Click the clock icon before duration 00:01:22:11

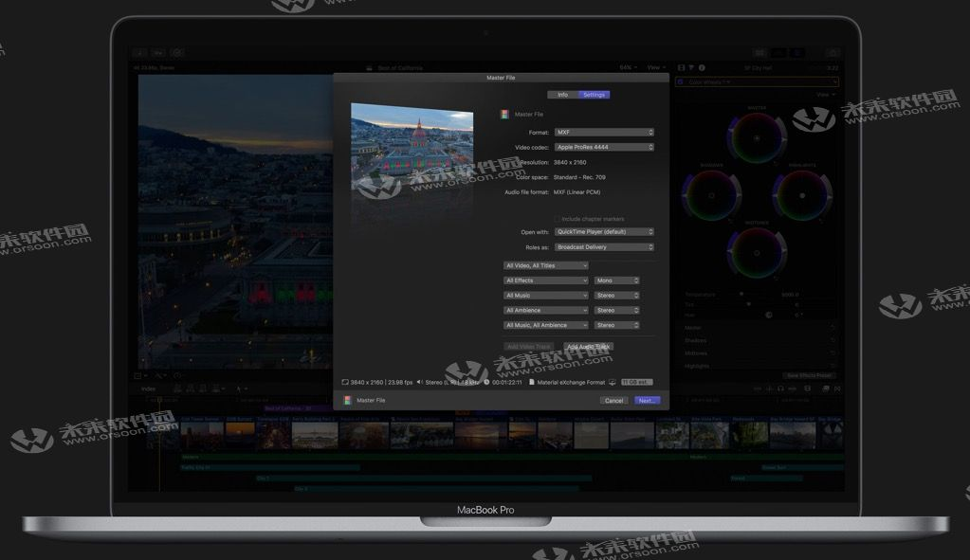486,382
